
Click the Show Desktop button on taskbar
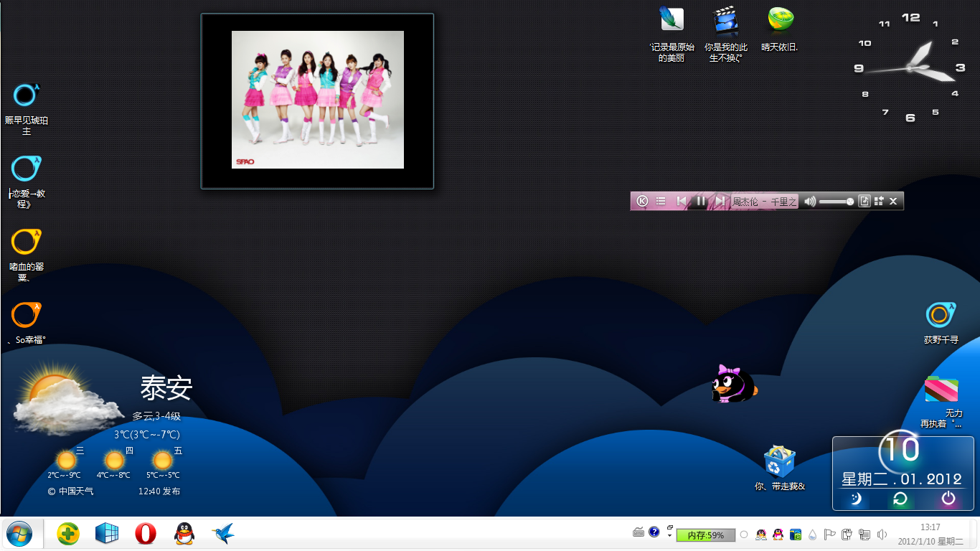tap(975, 534)
